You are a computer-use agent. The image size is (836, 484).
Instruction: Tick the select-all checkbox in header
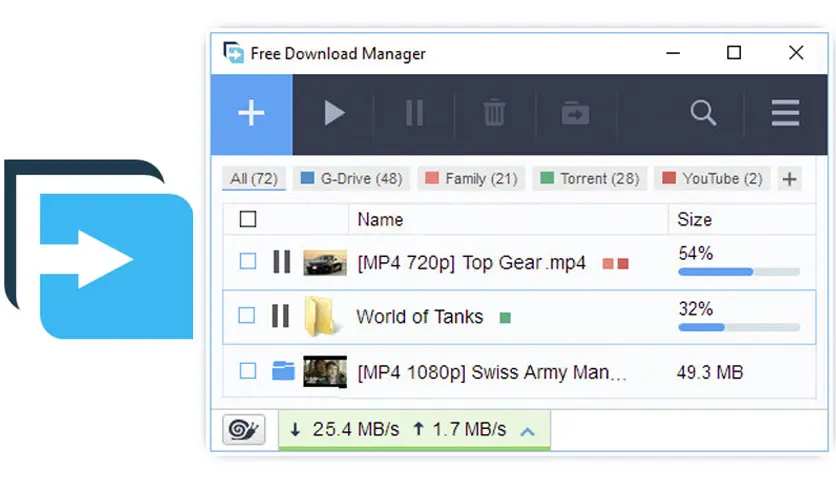(248, 219)
